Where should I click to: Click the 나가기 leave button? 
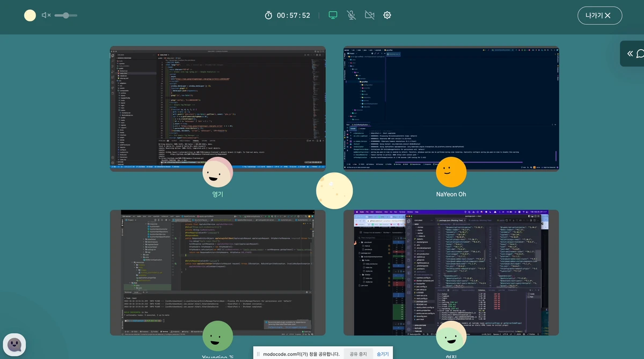599,16
